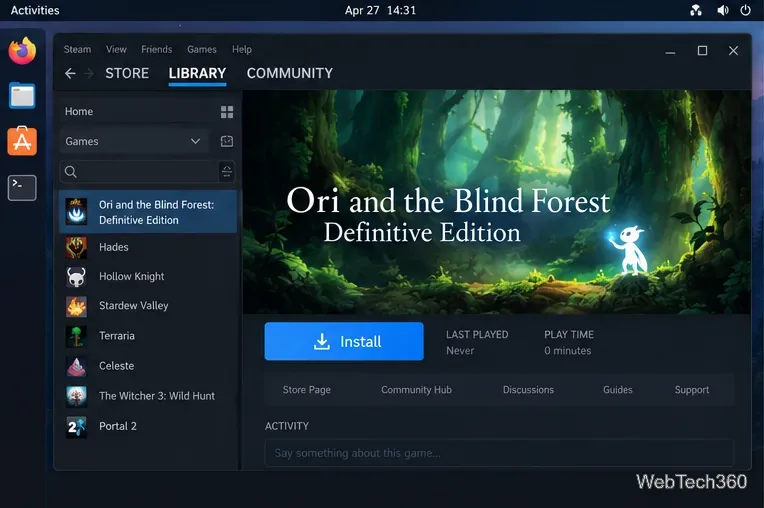Click the ACTIVITY section heading
This screenshot has height=508, width=764.
(286, 426)
